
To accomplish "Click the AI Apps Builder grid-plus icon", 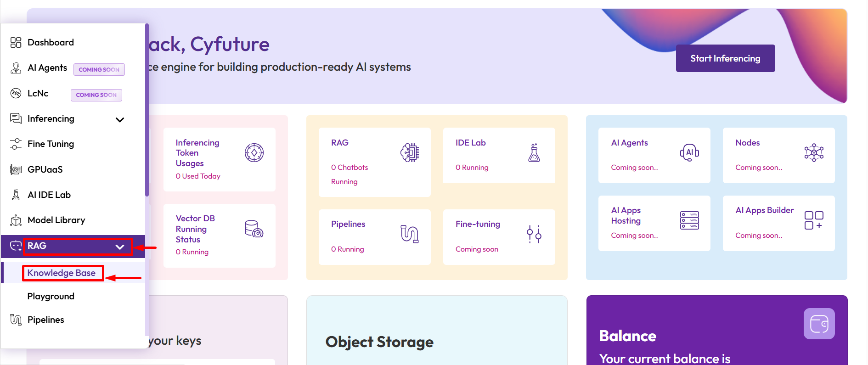I will pyautogui.click(x=813, y=220).
